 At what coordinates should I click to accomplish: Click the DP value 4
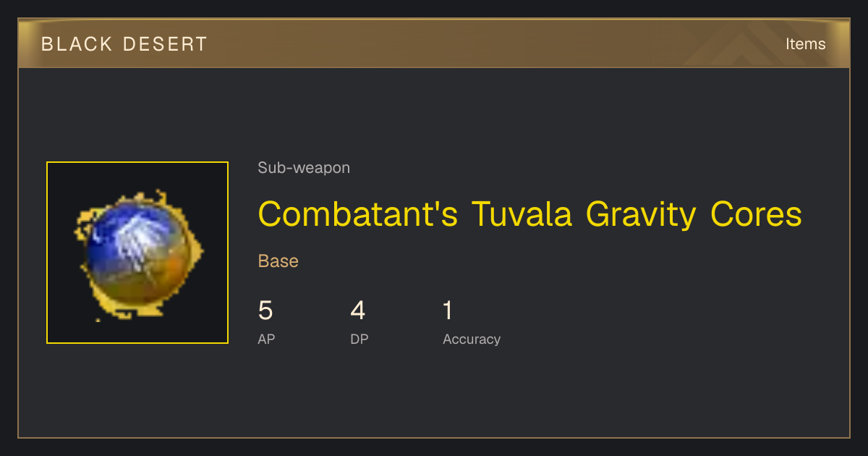pyautogui.click(x=358, y=311)
